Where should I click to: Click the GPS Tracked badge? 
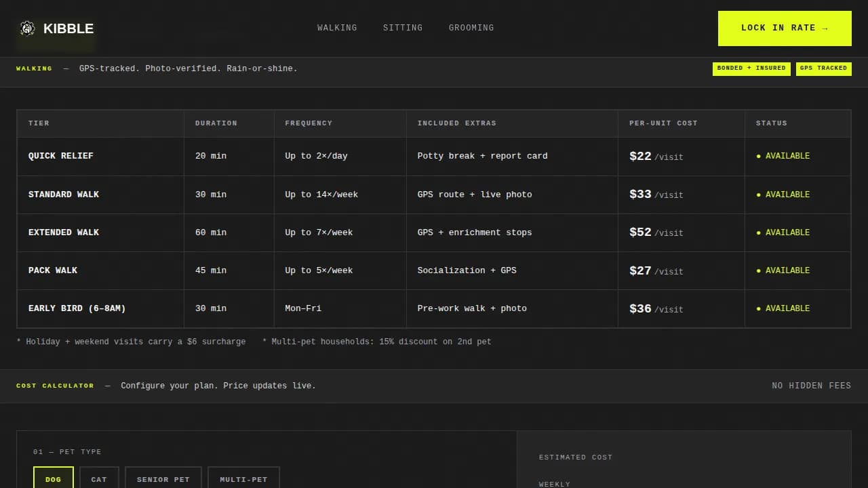[x=823, y=68]
